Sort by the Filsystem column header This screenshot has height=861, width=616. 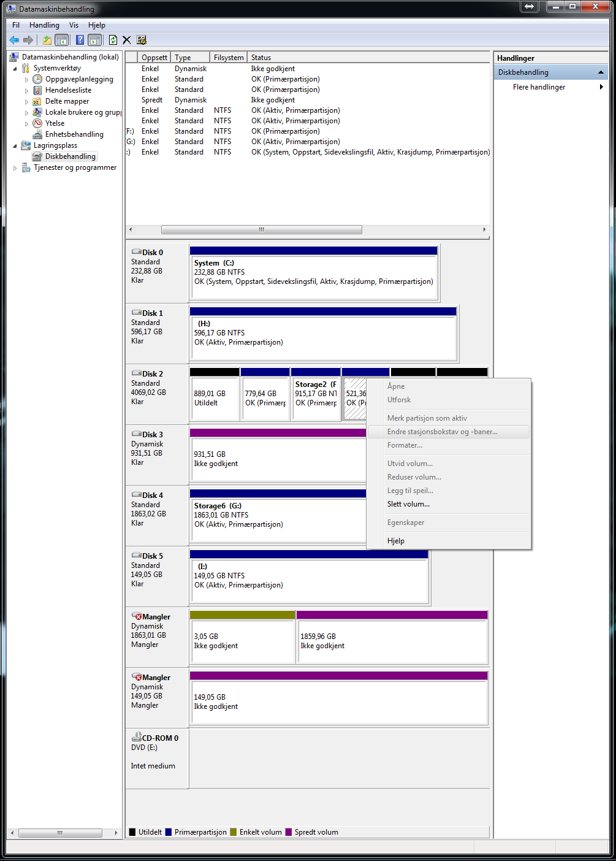tap(229, 58)
